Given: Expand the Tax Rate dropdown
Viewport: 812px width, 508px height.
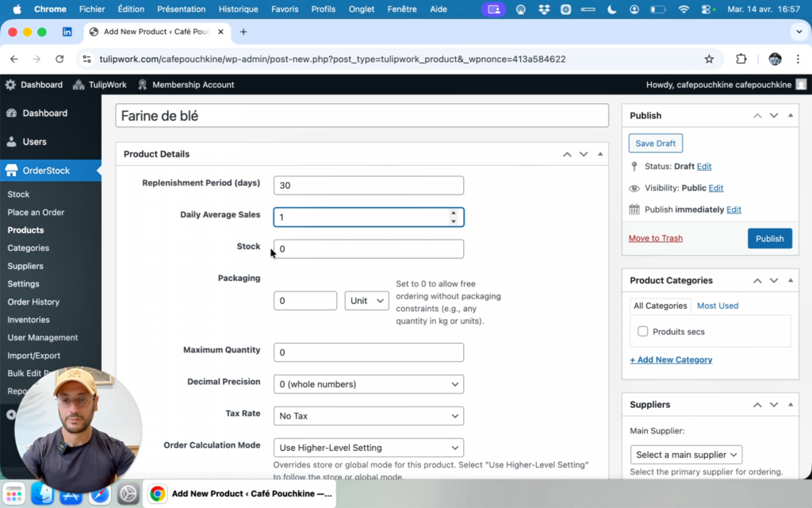Looking at the screenshot, I should [x=368, y=416].
